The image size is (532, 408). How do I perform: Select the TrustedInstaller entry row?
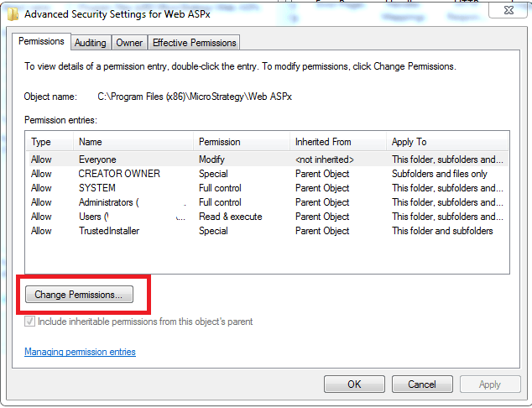coord(109,231)
